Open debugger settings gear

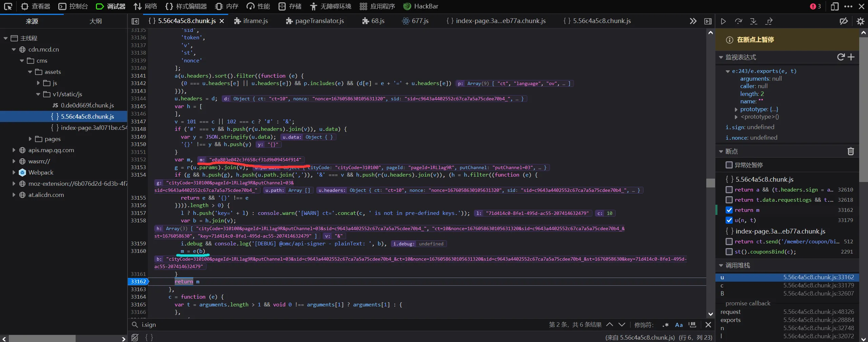click(x=861, y=21)
